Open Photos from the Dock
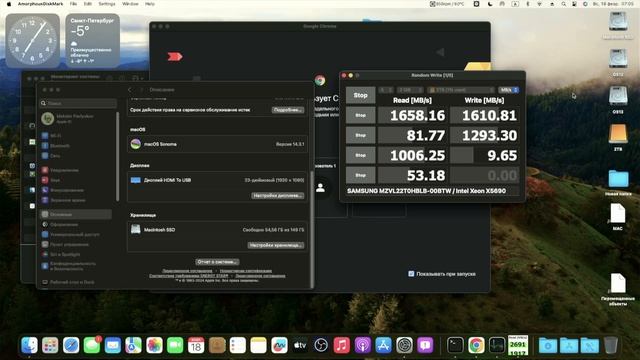Image resolution: width=640 pixels, height=360 pixels. pyautogui.click(x=154, y=345)
